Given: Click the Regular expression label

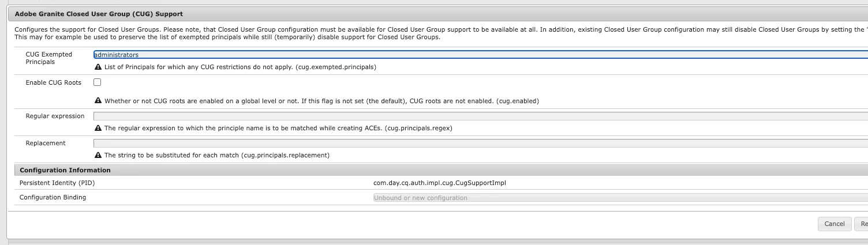Looking at the screenshot, I should click(55, 116).
